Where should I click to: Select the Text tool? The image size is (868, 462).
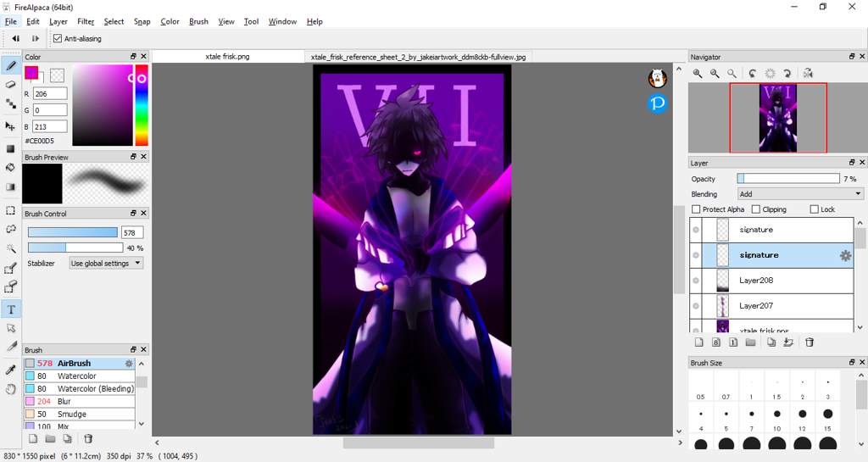(x=10, y=309)
